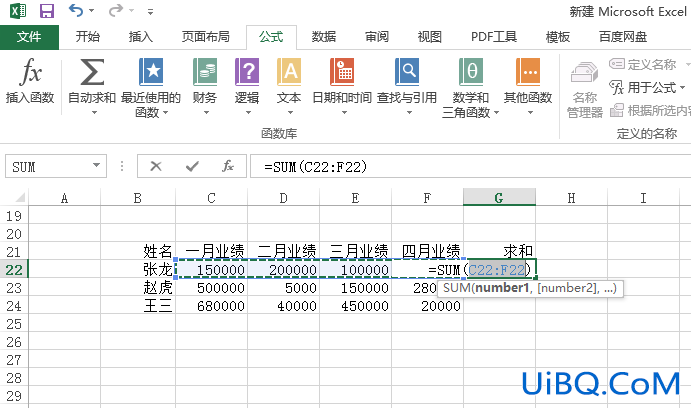The height and width of the screenshot is (408, 691).
Task: Click the Undo arrow icon
Action: click(75, 10)
